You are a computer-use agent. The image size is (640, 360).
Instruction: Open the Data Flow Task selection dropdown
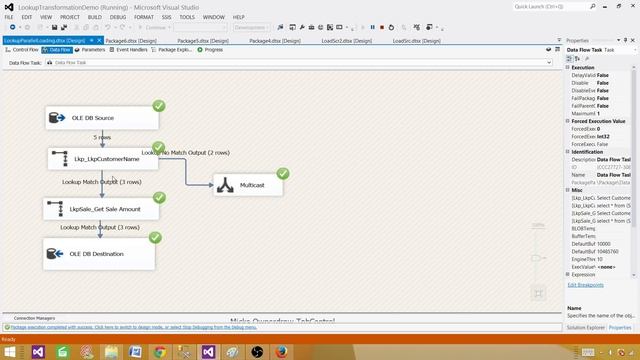549,62
